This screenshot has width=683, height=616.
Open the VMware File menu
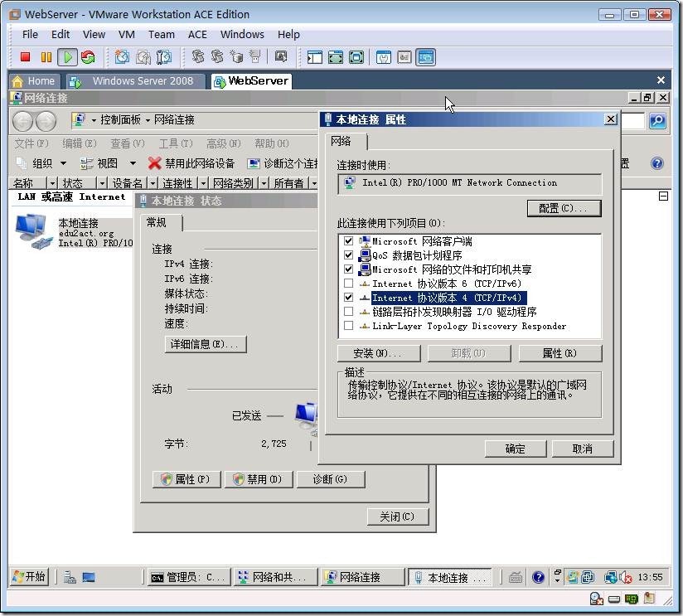tap(30, 35)
